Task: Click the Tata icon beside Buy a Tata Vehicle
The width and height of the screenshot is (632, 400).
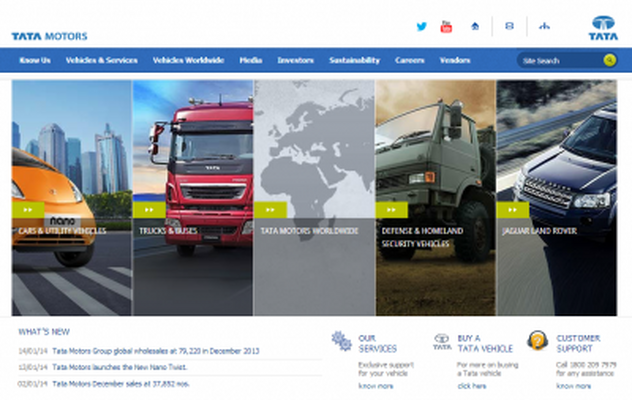Action: [x=442, y=342]
